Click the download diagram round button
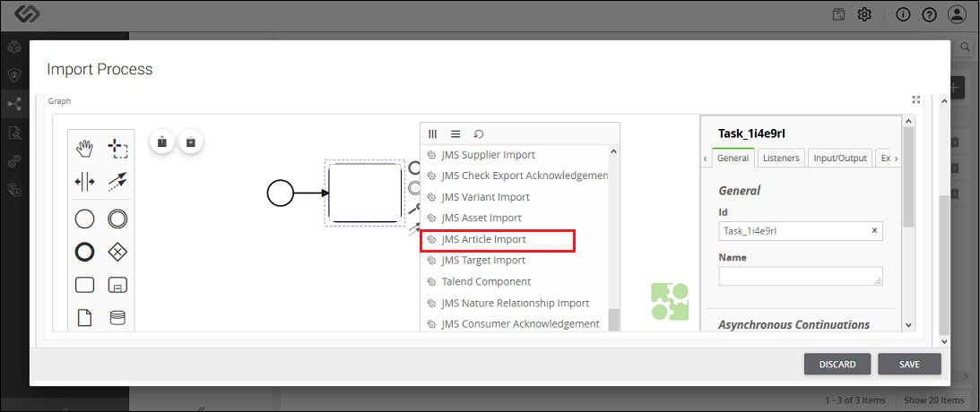Image resolution: width=980 pixels, height=412 pixels. (x=191, y=142)
